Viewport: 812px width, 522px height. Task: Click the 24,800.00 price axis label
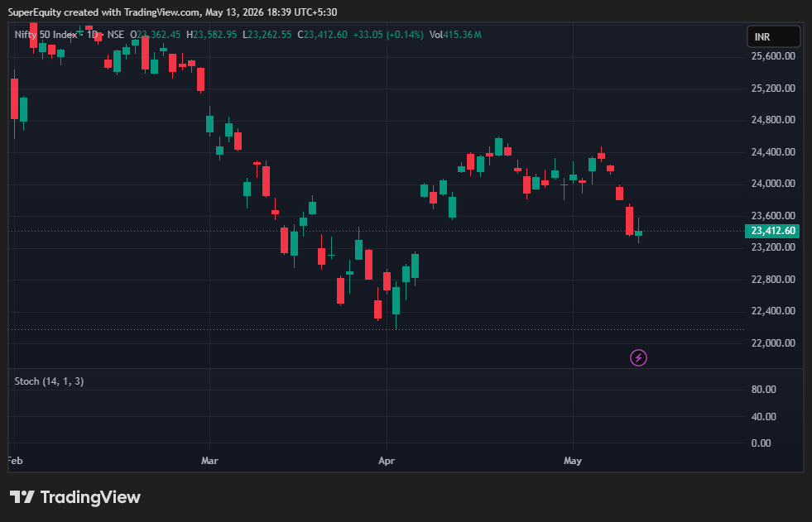(773, 120)
